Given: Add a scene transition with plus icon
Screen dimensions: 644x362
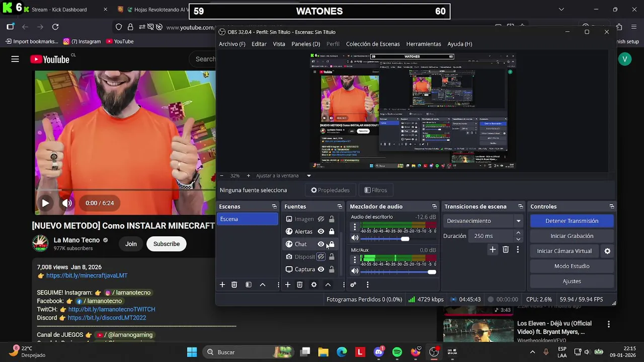Looking at the screenshot, I should tap(493, 249).
